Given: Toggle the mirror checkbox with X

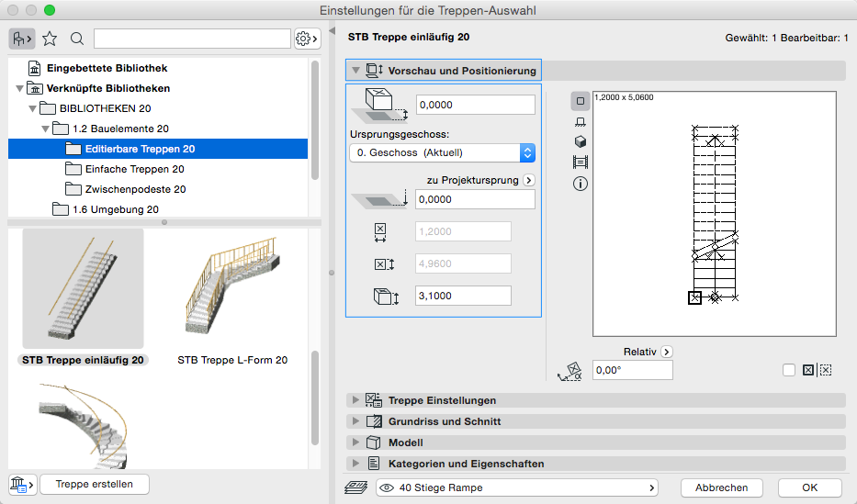Looking at the screenshot, I should (x=808, y=370).
